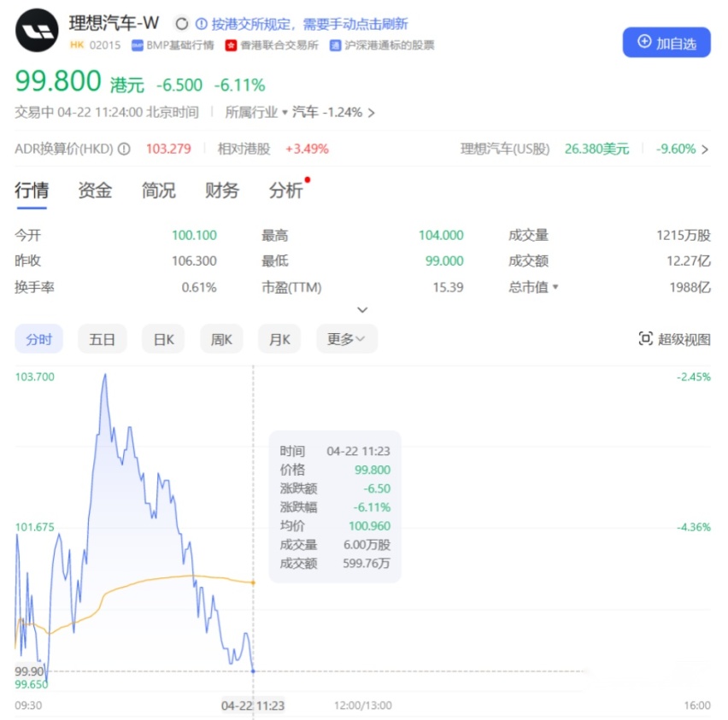Viewport: 728px width, 720px height.
Task: Click the 101.675 y-axis label
Action: [35, 527]
